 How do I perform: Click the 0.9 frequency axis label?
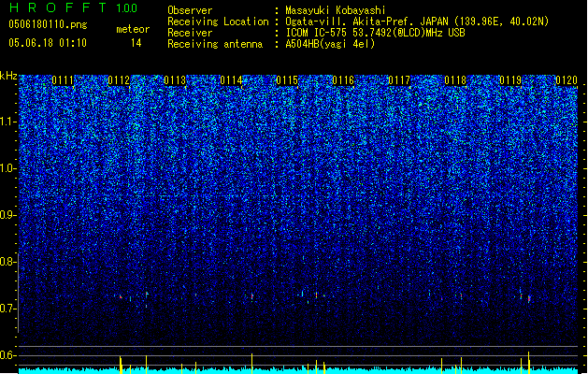click(x=8, y=215)
